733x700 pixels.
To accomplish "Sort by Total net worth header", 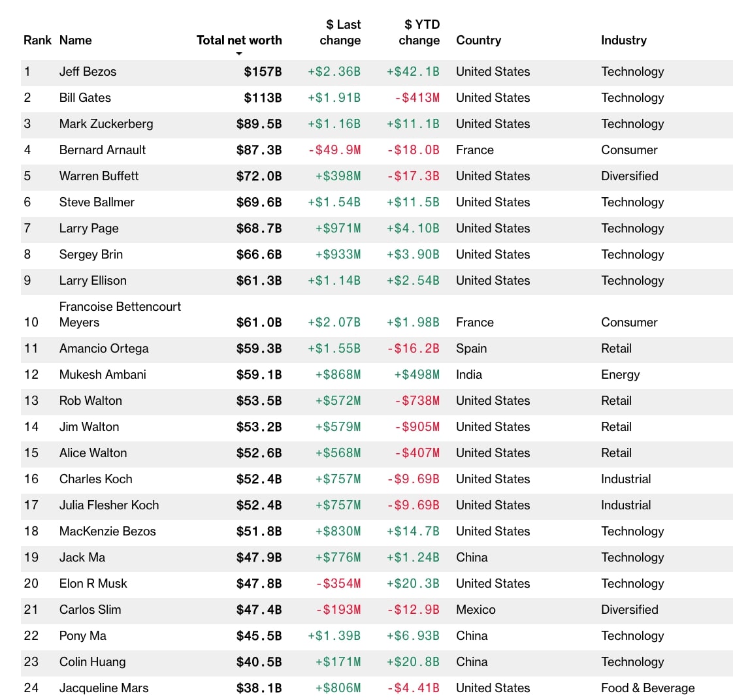I will [239, 40].
